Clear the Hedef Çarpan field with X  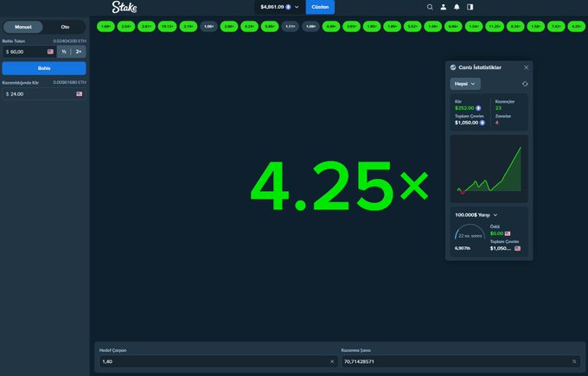click(x=332, y=361)
